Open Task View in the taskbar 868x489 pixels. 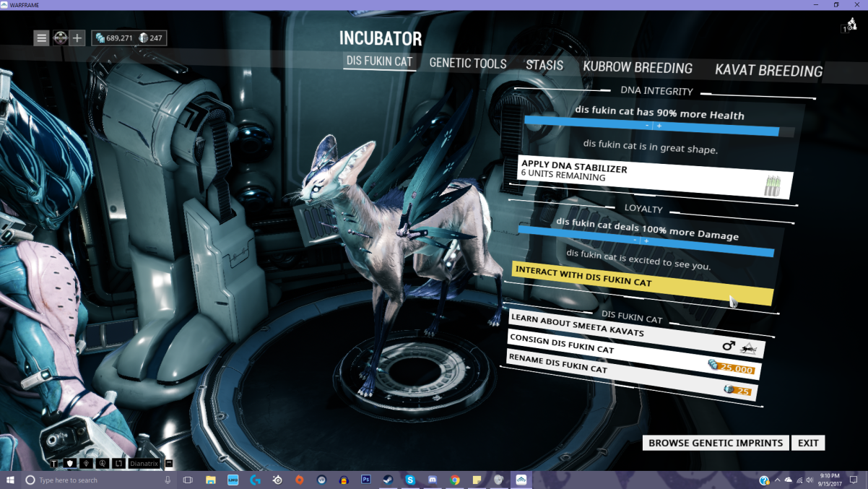tap(188, 480)
